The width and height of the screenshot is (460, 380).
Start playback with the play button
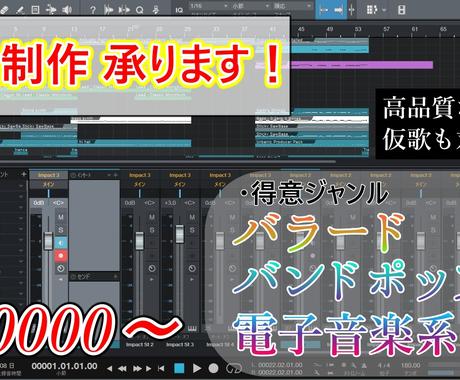pos(197,368)
